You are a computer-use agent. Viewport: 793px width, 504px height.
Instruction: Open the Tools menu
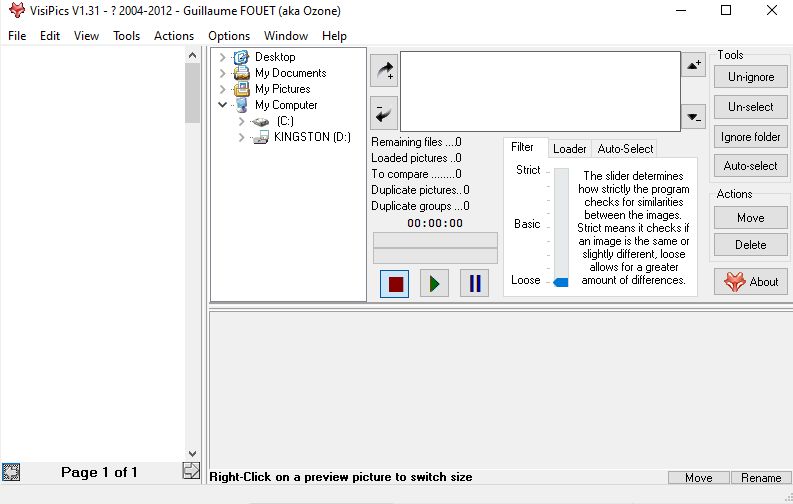tap(126, 36)
